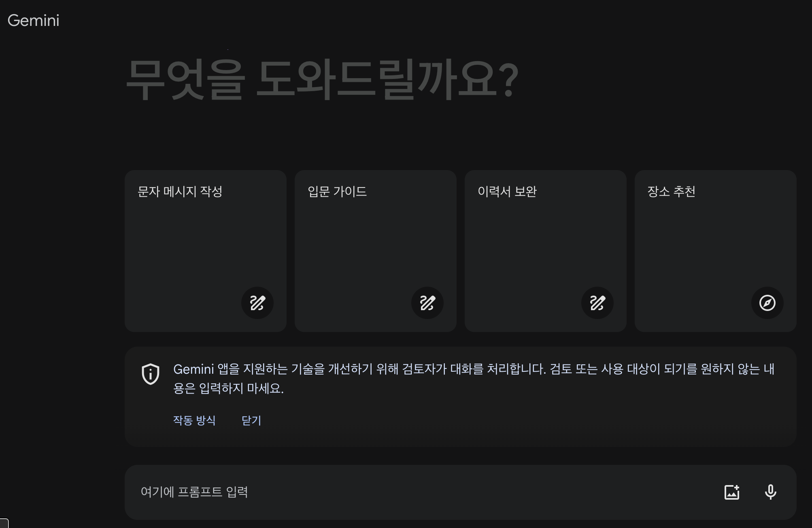Select the 장소 추천 card title
This screenshot has height=528, width=812.
click(x=671, y=192)
